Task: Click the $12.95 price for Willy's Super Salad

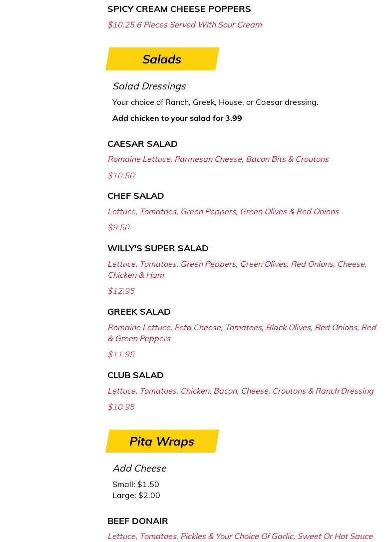Action: pyautogui.click(x=121, y=291)
